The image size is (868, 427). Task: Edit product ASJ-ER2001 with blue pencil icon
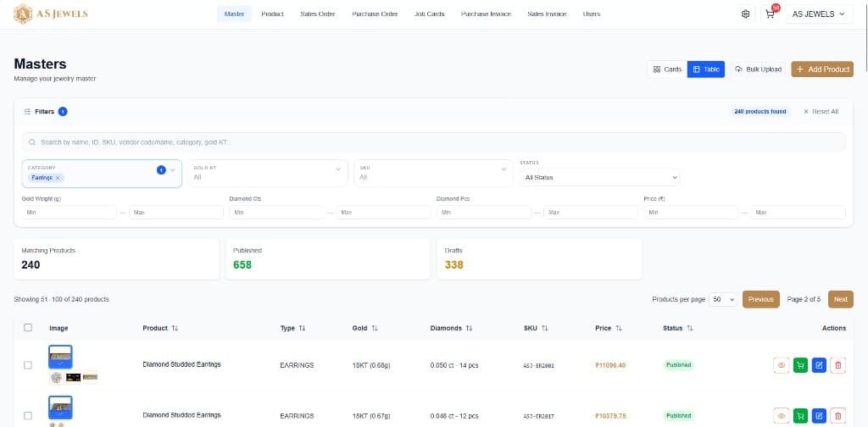(x=819, y=365)
